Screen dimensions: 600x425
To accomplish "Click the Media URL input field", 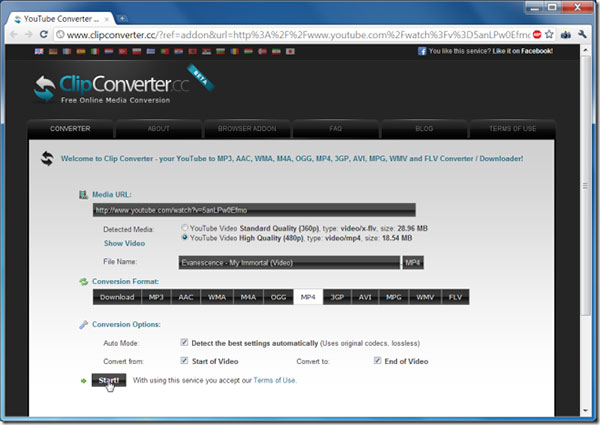I will click(x=254, y=210).
